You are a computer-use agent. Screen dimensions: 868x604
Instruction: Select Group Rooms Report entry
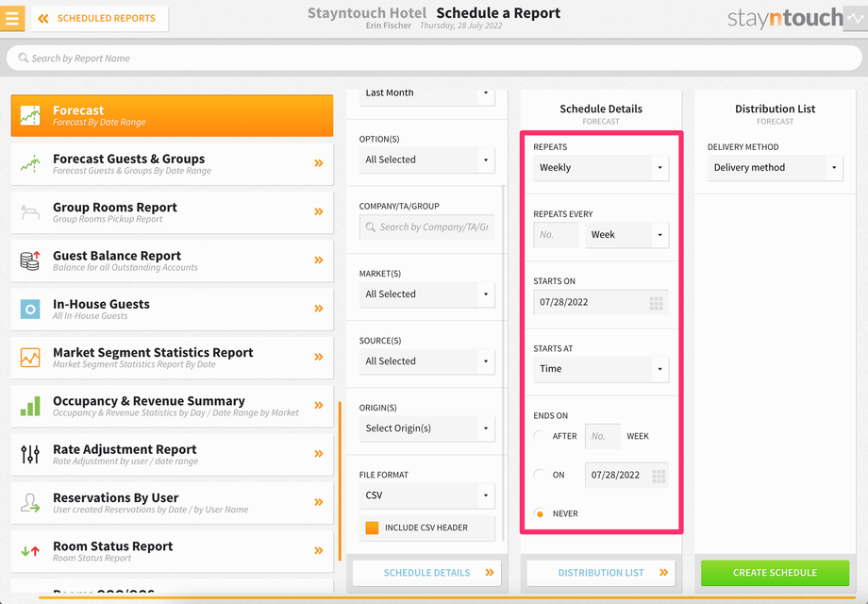tap(172, 212)
